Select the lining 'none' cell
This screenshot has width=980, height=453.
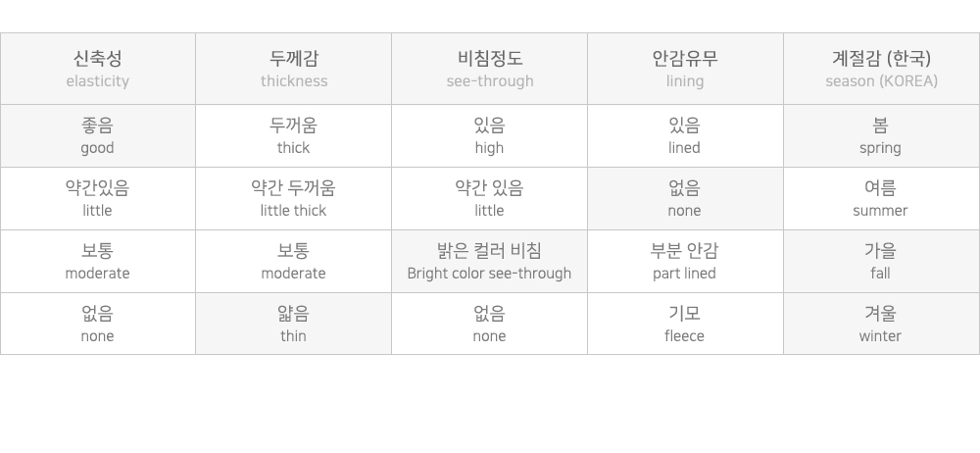(x=685, y=199)
